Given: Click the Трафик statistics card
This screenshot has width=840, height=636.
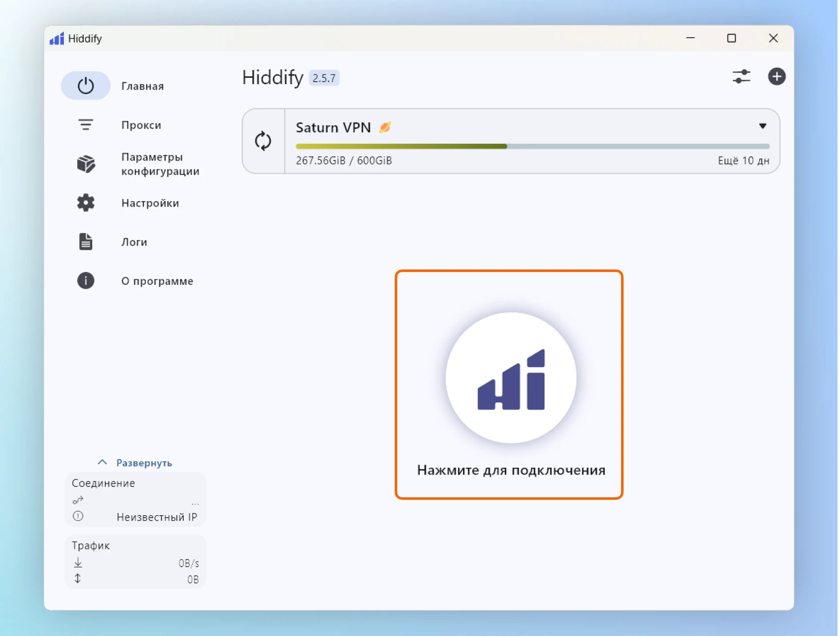Looking at the screenshot, I should coord(135,562).
